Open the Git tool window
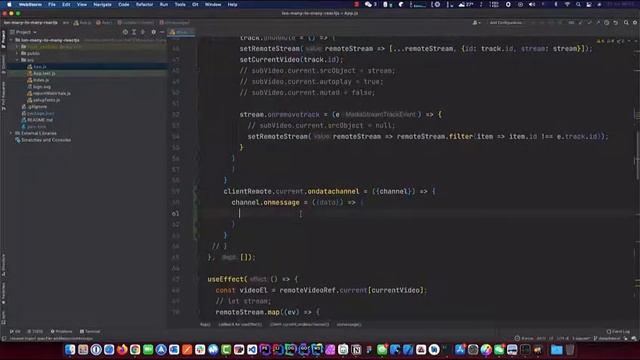Viewport: 640px width, 360px height. click(x=15, y=331)
